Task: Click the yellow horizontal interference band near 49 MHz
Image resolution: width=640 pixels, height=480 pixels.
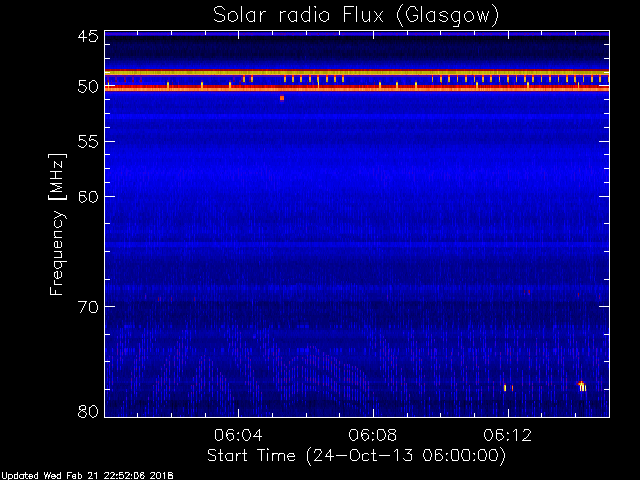Action: [x=357, y=73]
